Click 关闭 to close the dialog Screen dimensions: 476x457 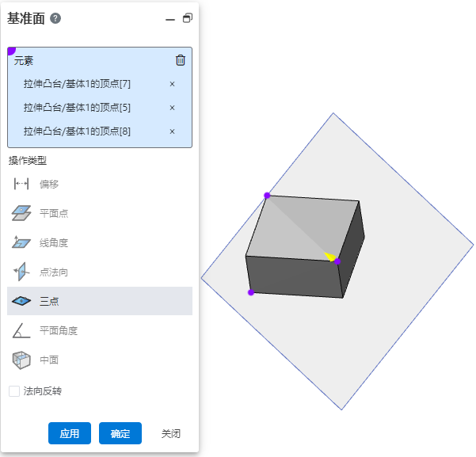click(x=171, y=433)
